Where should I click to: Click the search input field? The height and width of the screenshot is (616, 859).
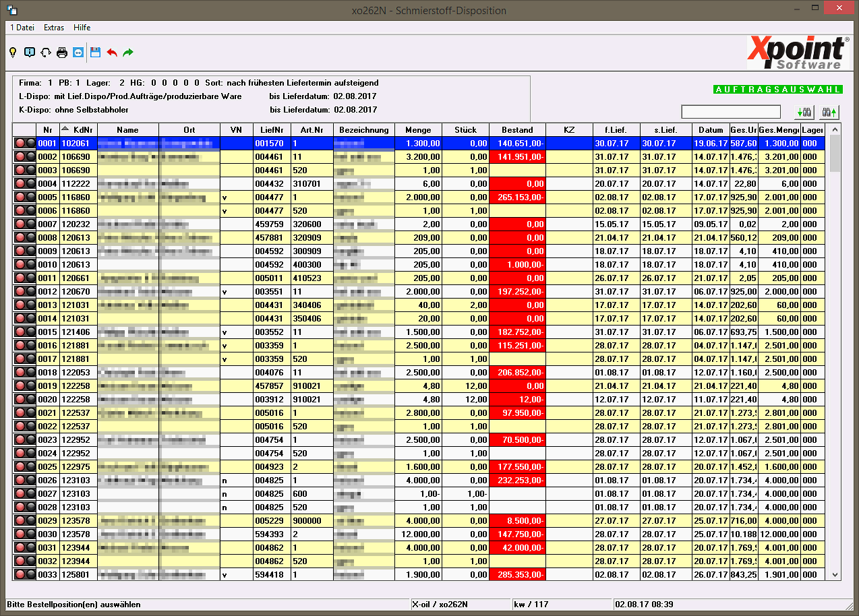[731, 112]
